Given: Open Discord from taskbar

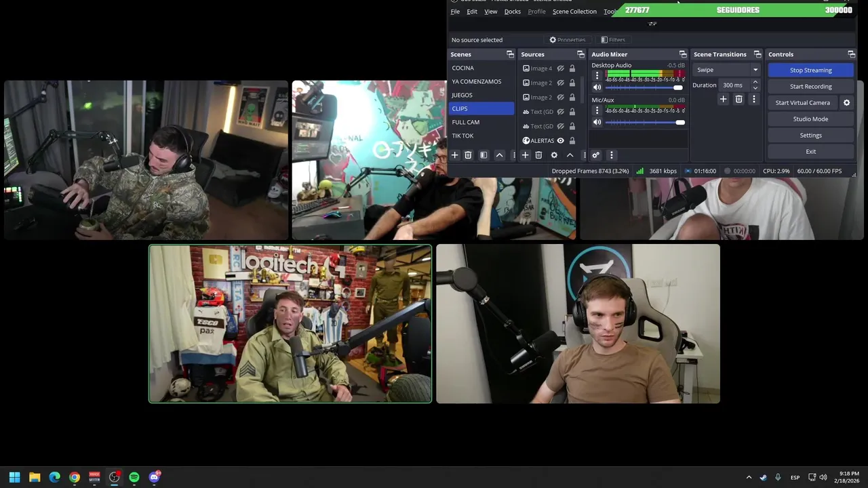Looking at the screenshot, I should pos(154,477).
